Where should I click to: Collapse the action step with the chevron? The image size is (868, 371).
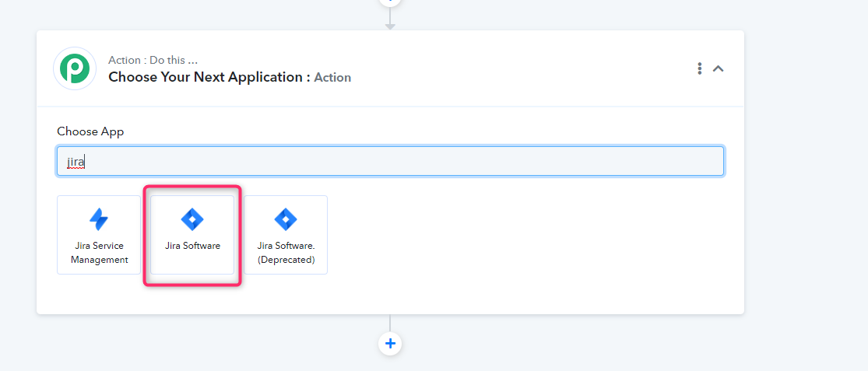[718, 68]
